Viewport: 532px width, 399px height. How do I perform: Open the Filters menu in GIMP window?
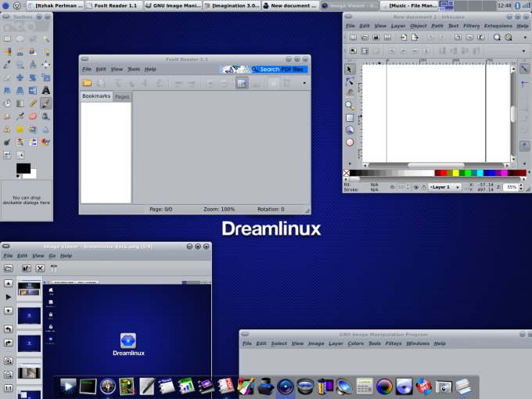pyautogui.click(x=394, y=343)
